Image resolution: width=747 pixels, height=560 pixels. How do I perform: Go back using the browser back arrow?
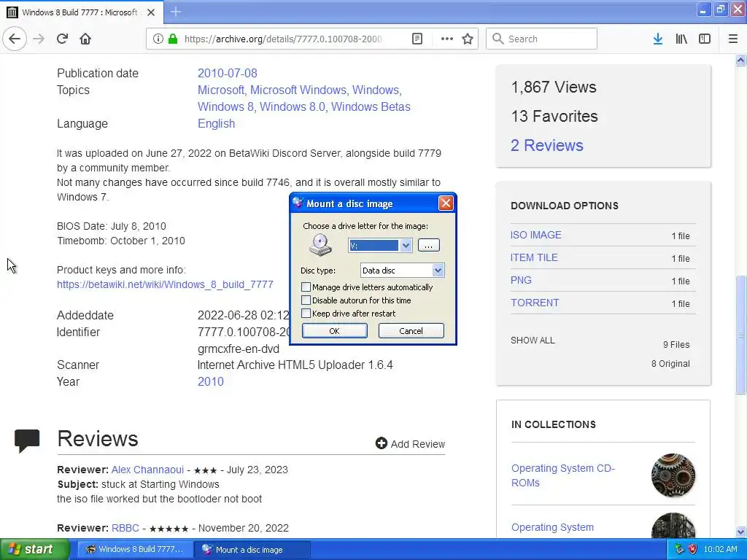click(15, 39)
